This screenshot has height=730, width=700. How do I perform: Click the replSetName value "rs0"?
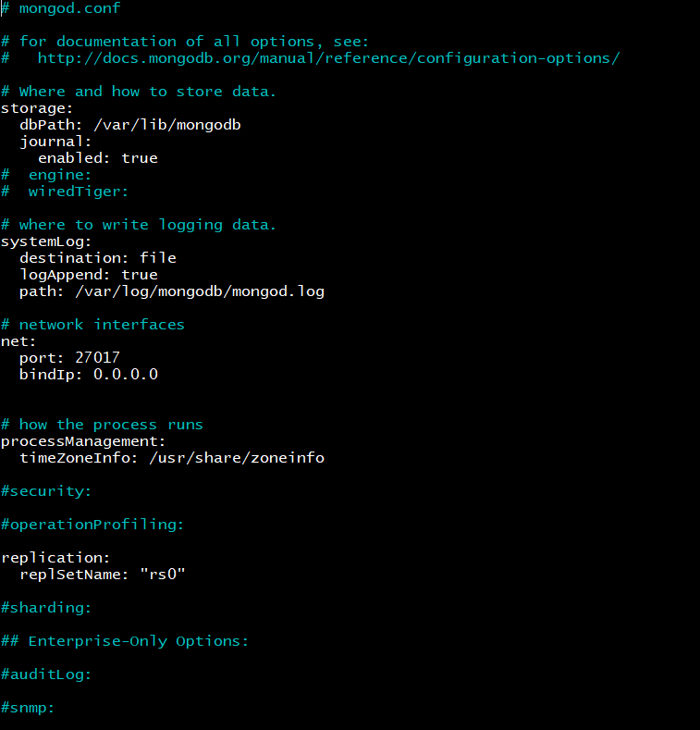163,575
